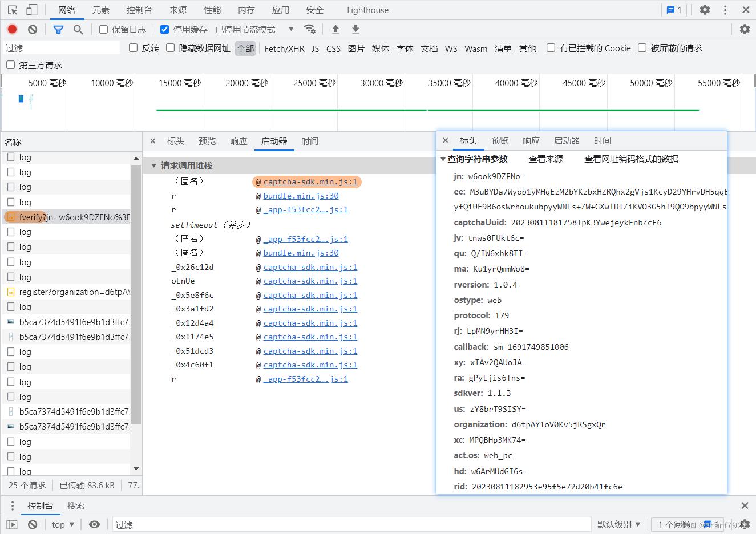This screenshot has height=534, width=756.
Task: Open the console drawer kebab menu
Action: (12, 505)
